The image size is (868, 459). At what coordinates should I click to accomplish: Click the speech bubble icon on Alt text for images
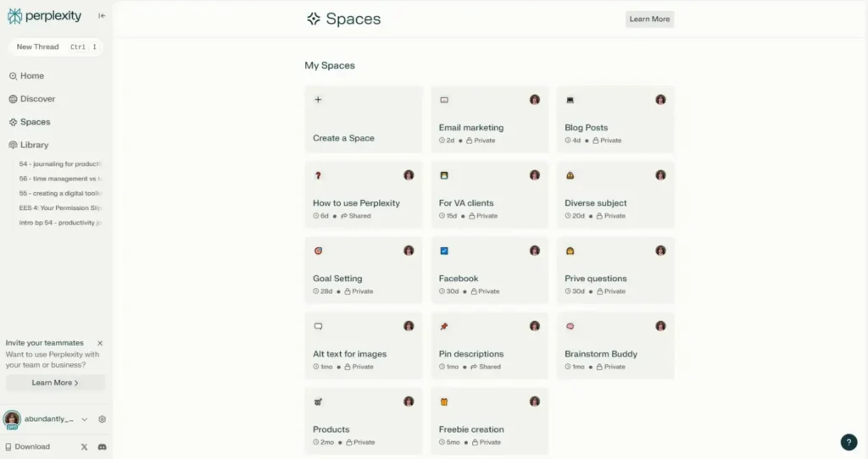(x=318, y=327)
